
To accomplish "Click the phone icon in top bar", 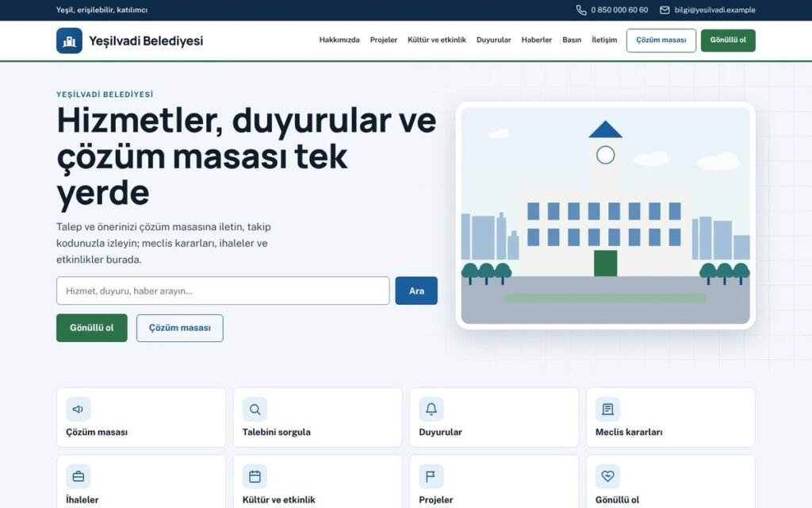I will tap(581, 10).
